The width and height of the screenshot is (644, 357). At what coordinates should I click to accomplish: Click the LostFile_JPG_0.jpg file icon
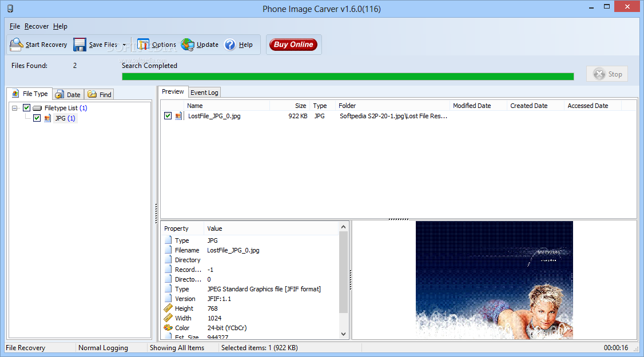point(178,116)
